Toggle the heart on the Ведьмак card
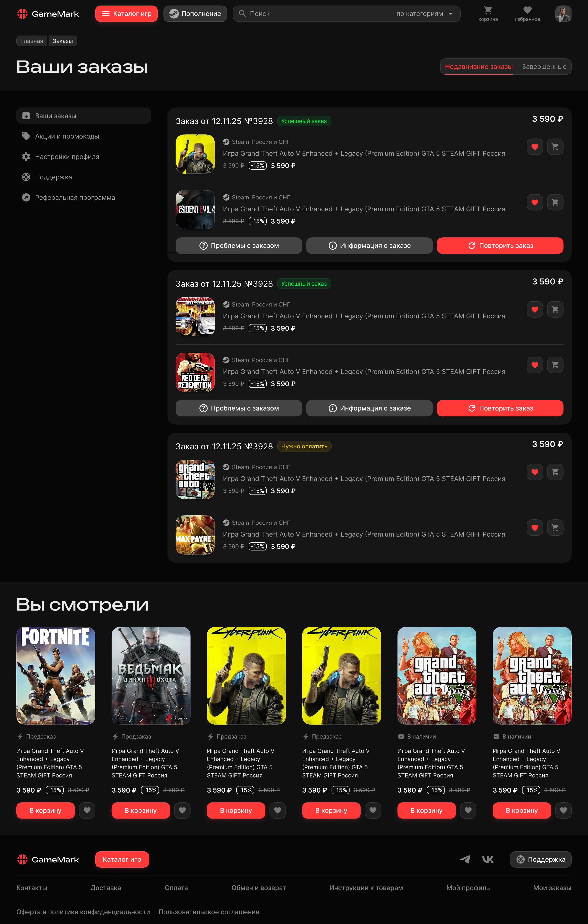Viewport: 588px width, 924px height. 183,810
